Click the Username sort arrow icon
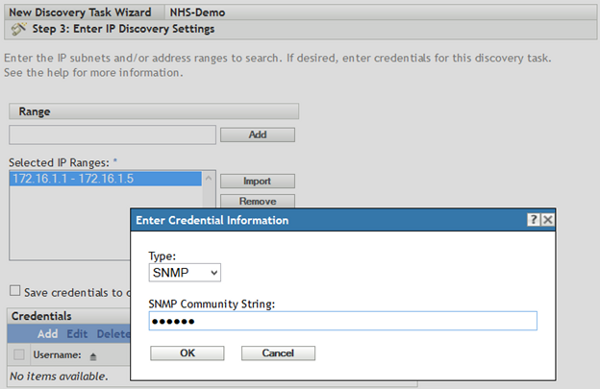This screenshot has height=389, width=600. pos(93,356)
